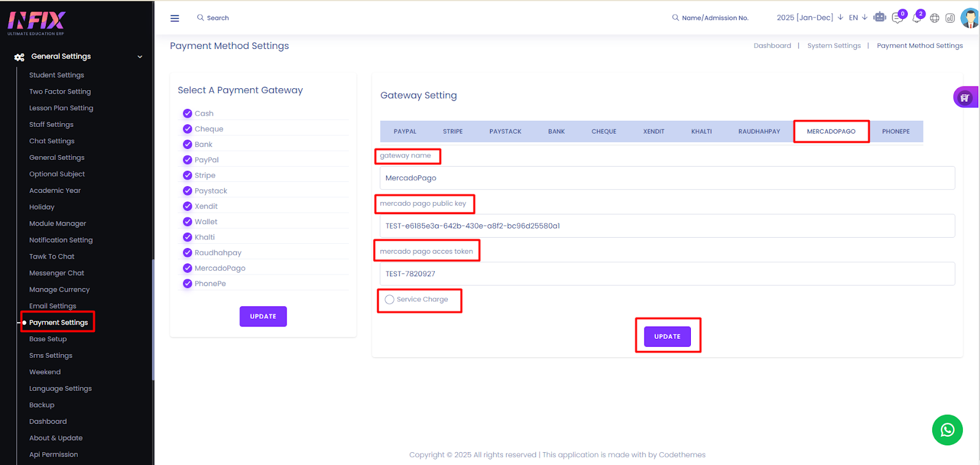This screenshot has width=980, height=465.
Task: Open the 2025 [Jan-Dec] academic year dropdown
Action: [x=810, y=18]
